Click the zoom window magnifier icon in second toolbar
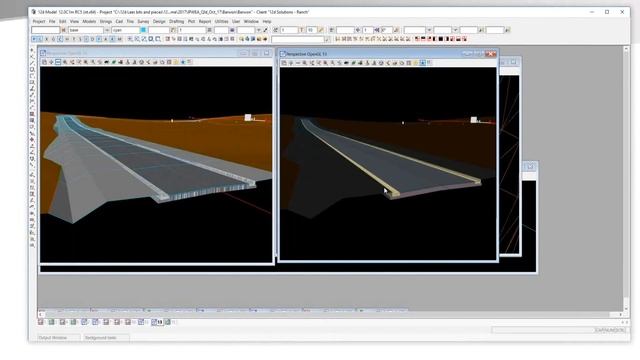Screen dimensions: 640x360 (151, 39)
